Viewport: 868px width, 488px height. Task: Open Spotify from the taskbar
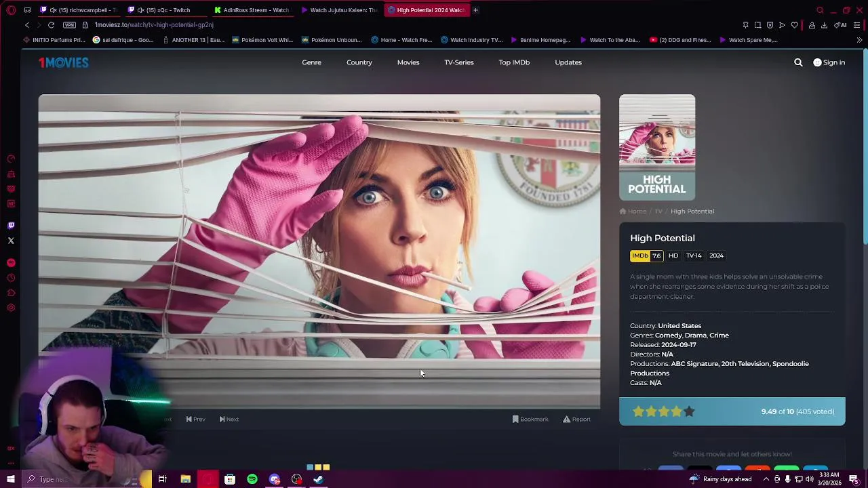[x=252, y=479]
